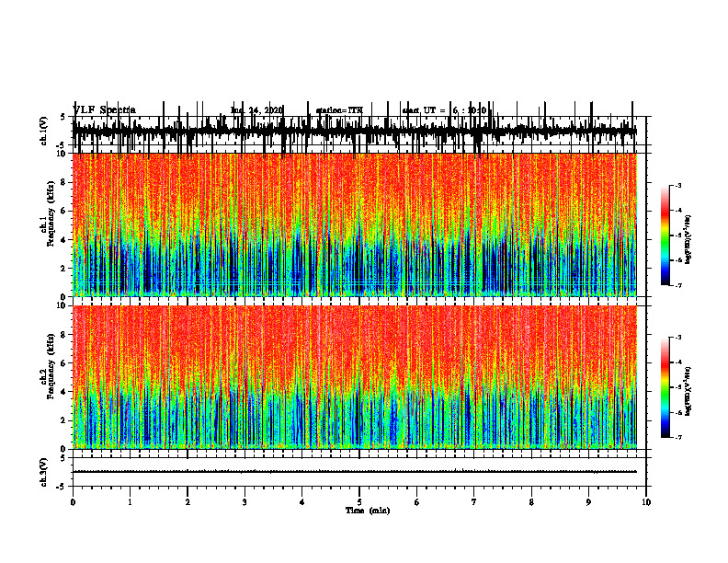Click the ch.1 voltage waveform trace
Screen dimensions: 728x563
pyautogui.click(x=355, y=130)
